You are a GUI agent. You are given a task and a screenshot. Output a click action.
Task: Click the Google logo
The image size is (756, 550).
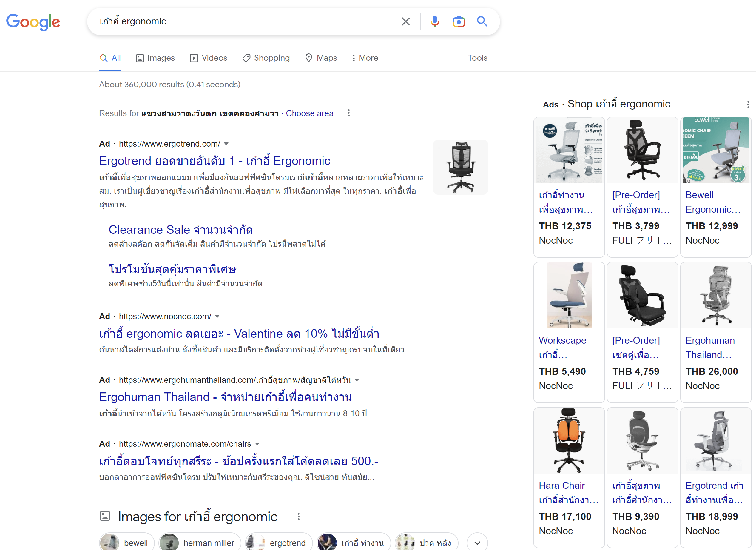33,22
